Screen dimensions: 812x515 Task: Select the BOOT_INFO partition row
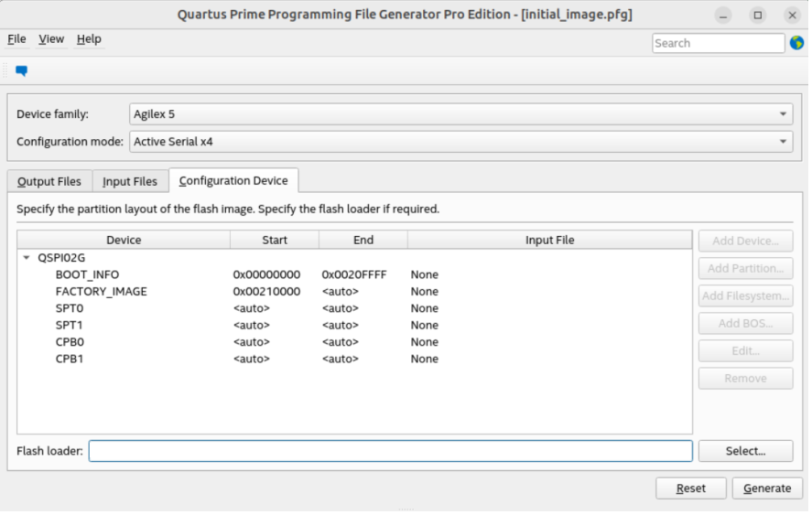(x=87, y=274)
